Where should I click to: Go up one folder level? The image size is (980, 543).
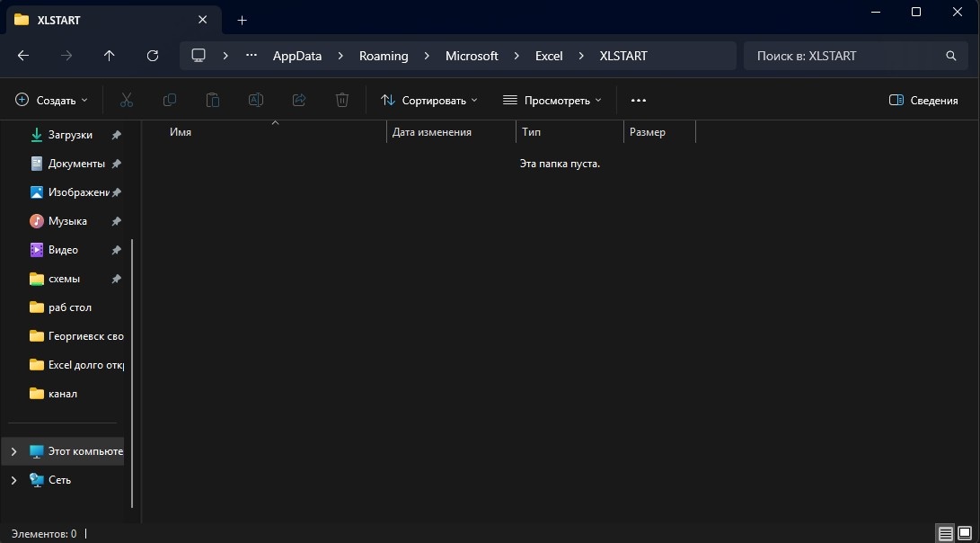click(110, 56)
